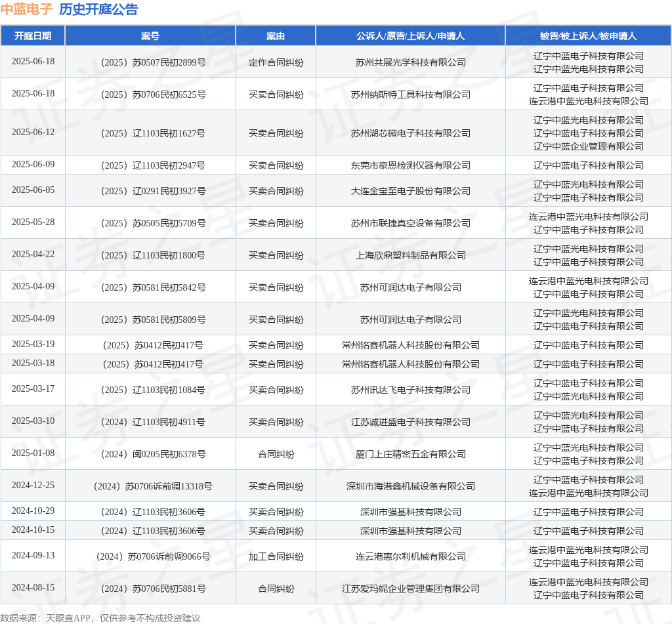Image resolution: width=672 pixels, height=624 pixels.
Task: Click 加工合同纠纷 case cause cell
Action: coord(276,556)
